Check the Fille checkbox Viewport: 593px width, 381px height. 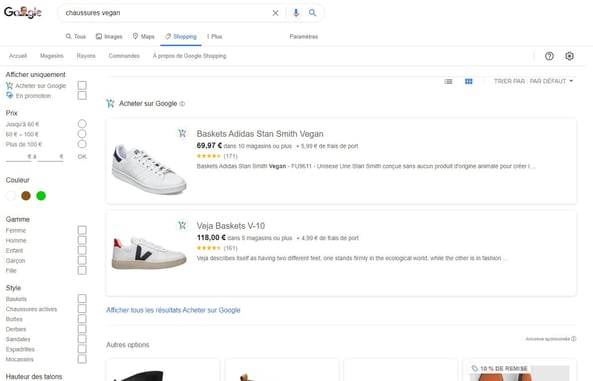[x=82, y=270]
